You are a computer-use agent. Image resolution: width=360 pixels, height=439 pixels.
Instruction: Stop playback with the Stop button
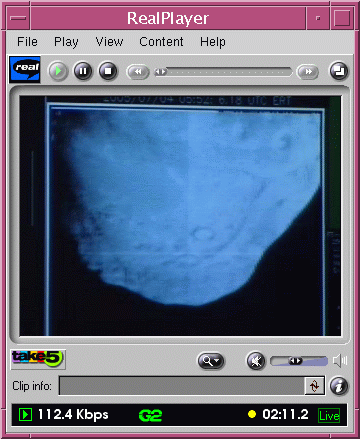108,71
